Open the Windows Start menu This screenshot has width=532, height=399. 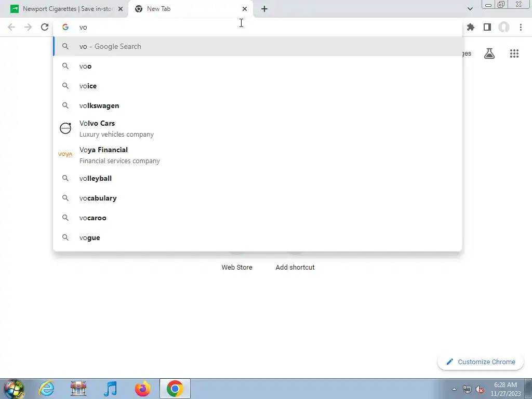pos(14,389)
